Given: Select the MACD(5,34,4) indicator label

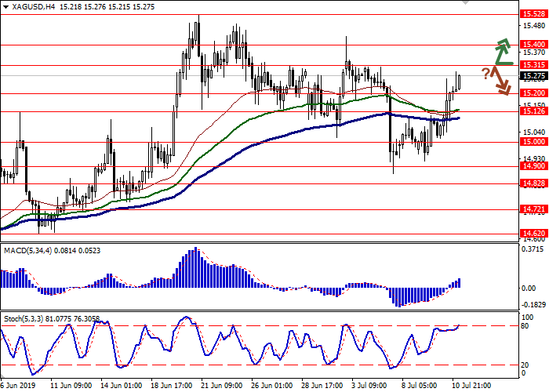Looking at the screenshot, I should [30, 249].
